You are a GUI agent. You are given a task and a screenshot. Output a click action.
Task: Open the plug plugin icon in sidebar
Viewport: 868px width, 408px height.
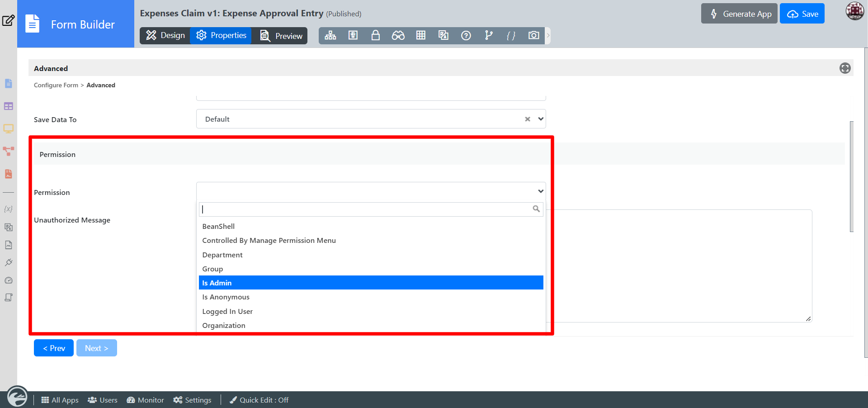click(x=9, y=262)
